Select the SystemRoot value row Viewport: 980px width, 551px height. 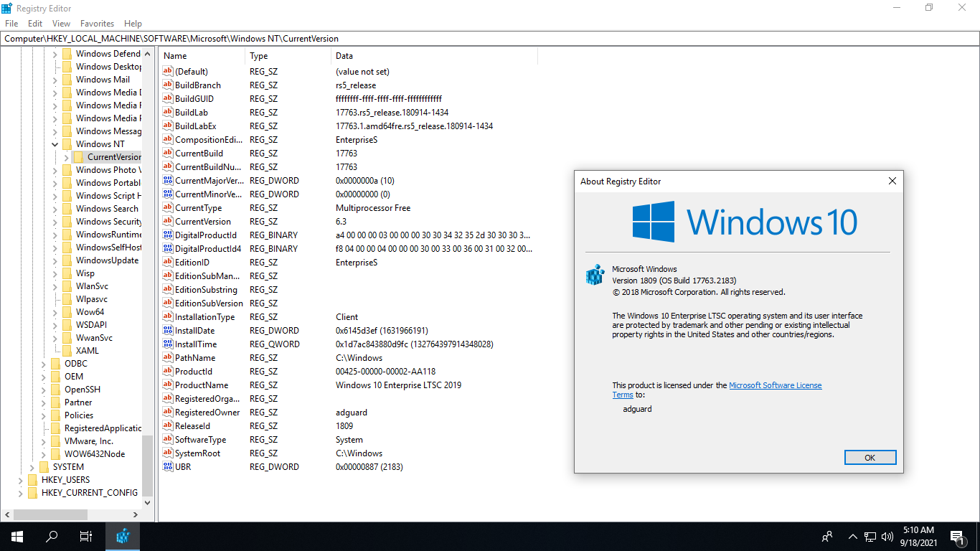point(349,453)
